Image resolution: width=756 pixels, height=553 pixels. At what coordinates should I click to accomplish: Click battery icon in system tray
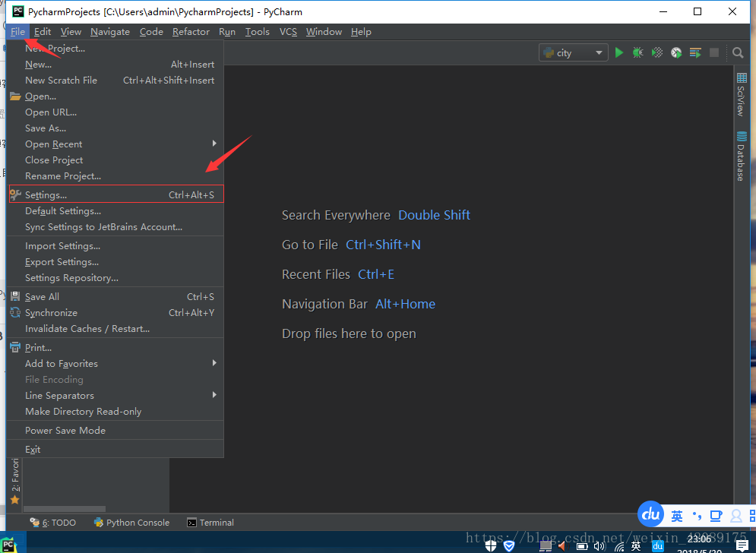[582, 546]
